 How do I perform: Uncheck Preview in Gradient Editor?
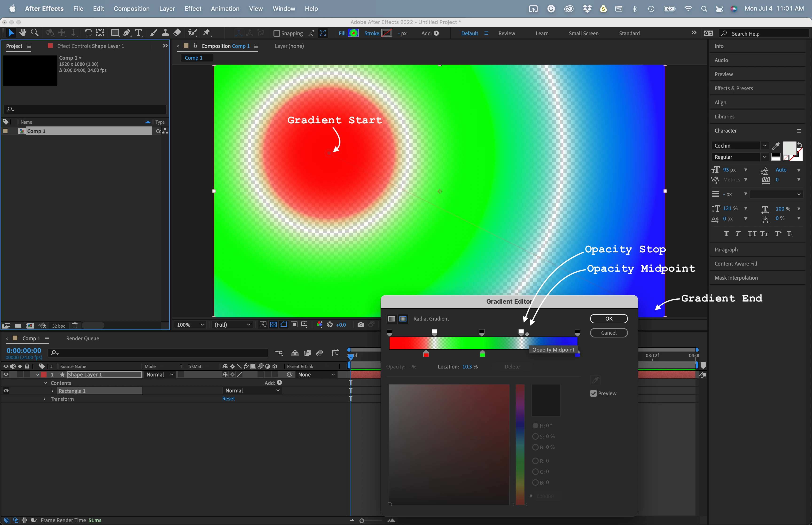point(593,393)
